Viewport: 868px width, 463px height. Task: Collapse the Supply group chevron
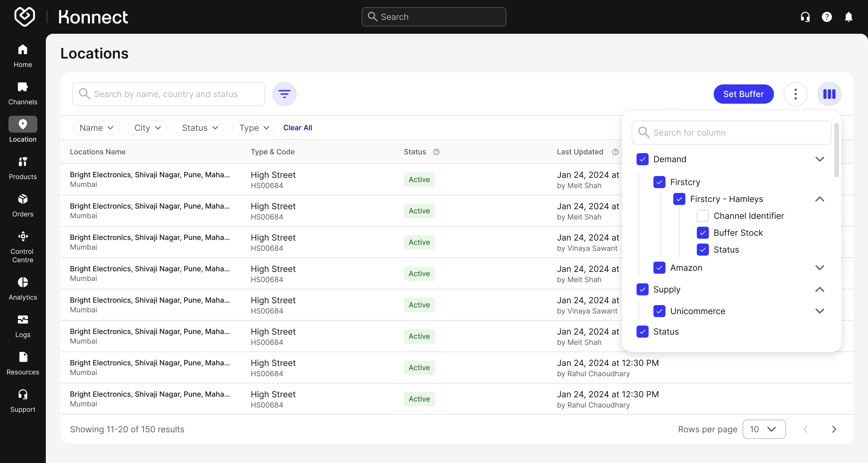pyautogui.click(x=820, y=289)
